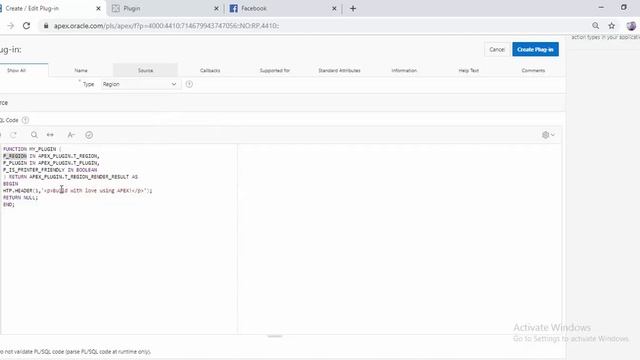Click the redo icon in code editor

13,135
